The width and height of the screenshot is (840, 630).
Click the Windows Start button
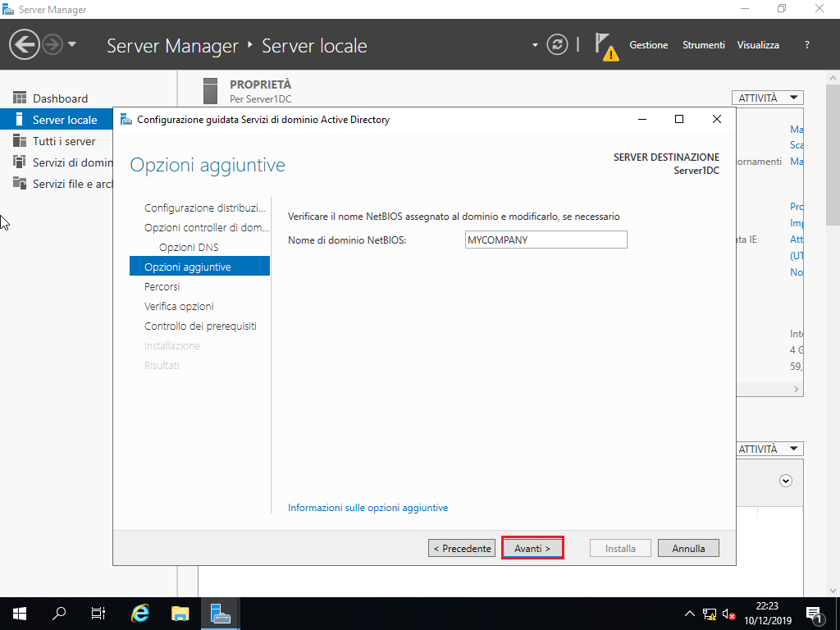20,614
